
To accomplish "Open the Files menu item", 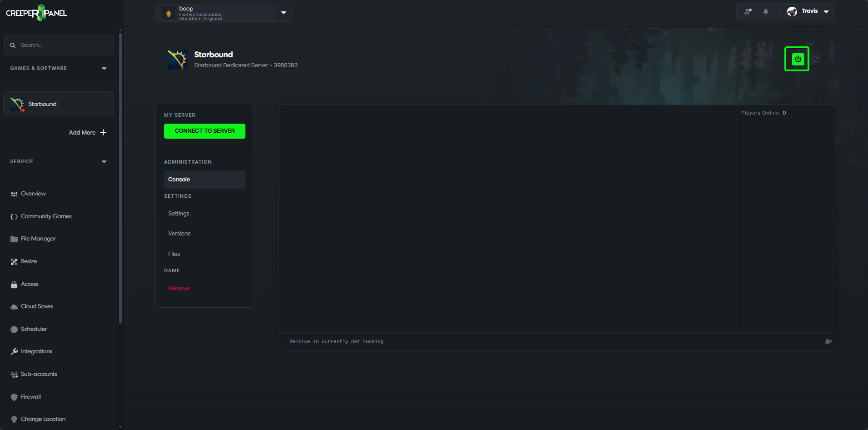I will click(174, 254).
